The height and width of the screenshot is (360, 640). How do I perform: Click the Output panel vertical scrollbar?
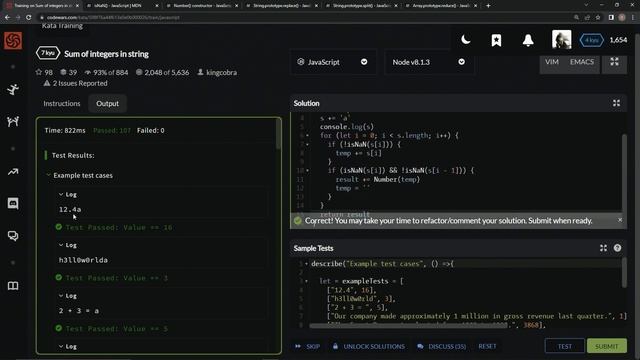tap(278, 135)
